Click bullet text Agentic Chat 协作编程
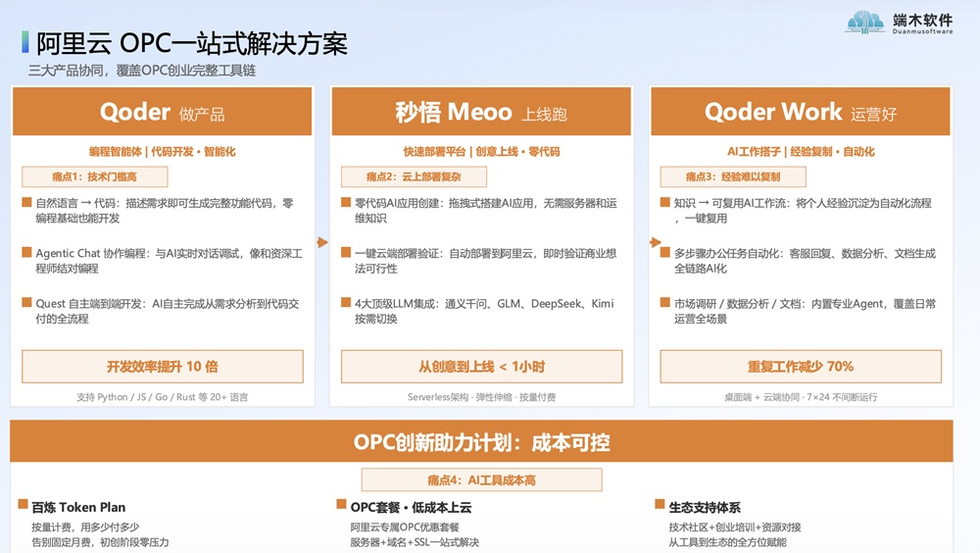Viewport: 980px width, 553px height. pyautogui.click(x=91, y=253)
